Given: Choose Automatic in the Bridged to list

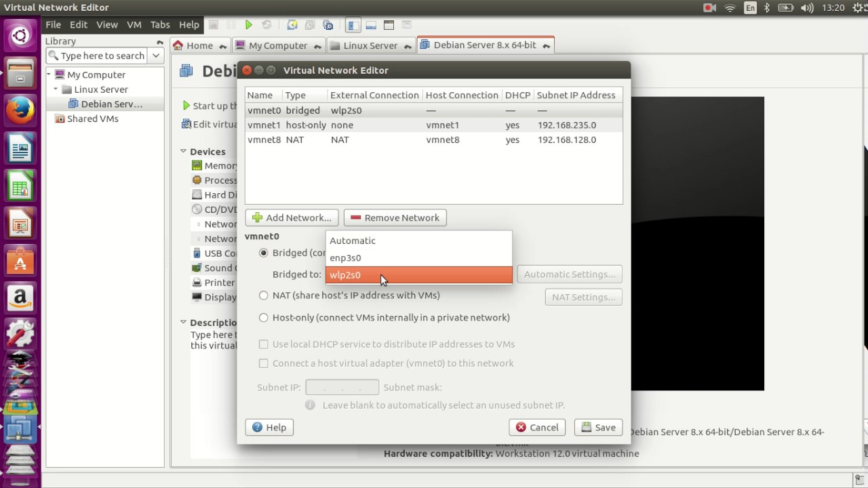Looking at the screenshot, I should (419, 241).
